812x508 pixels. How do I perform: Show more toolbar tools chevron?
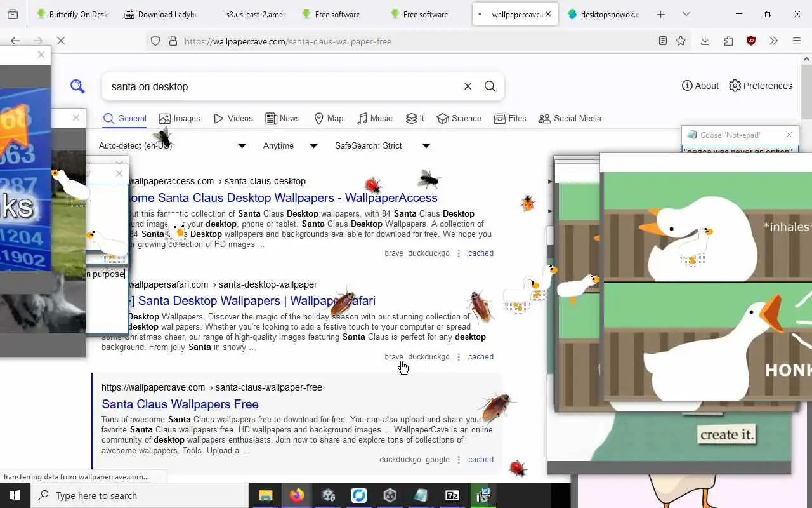click(x=773, y=41)
